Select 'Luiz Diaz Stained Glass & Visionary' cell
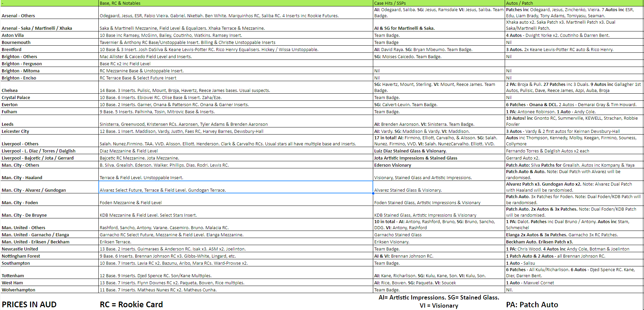 pyautogui.click(x=439, y=151)
